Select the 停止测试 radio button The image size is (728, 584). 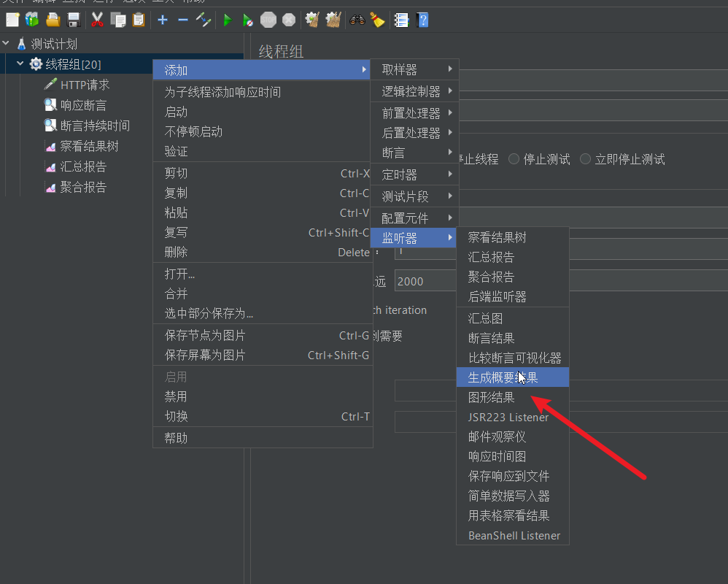pos(514,159)
